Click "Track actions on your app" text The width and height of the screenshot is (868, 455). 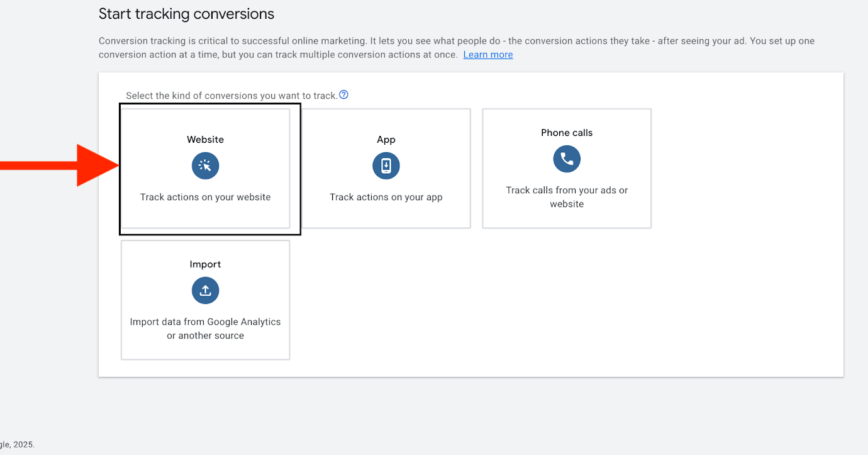(386, 197)
